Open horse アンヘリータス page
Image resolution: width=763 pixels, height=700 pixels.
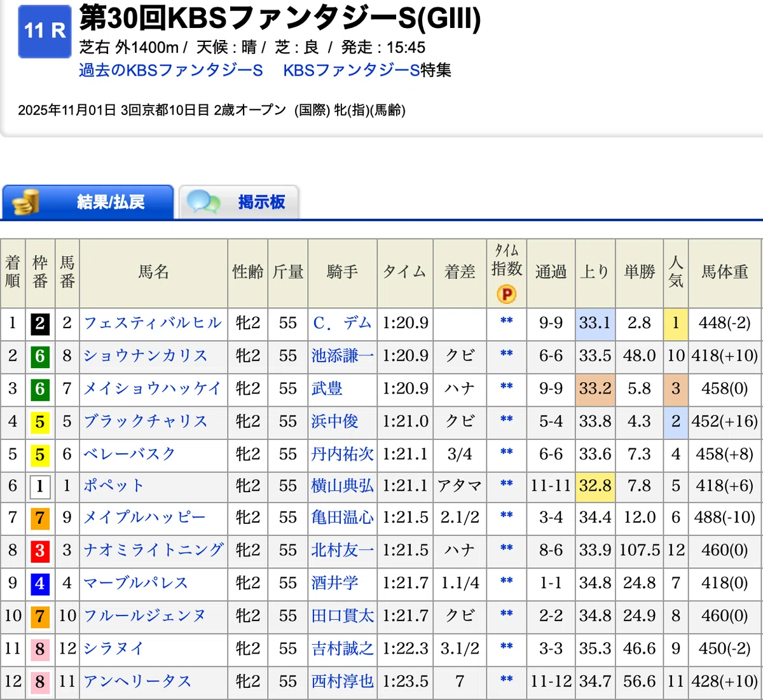pos(137,682)
